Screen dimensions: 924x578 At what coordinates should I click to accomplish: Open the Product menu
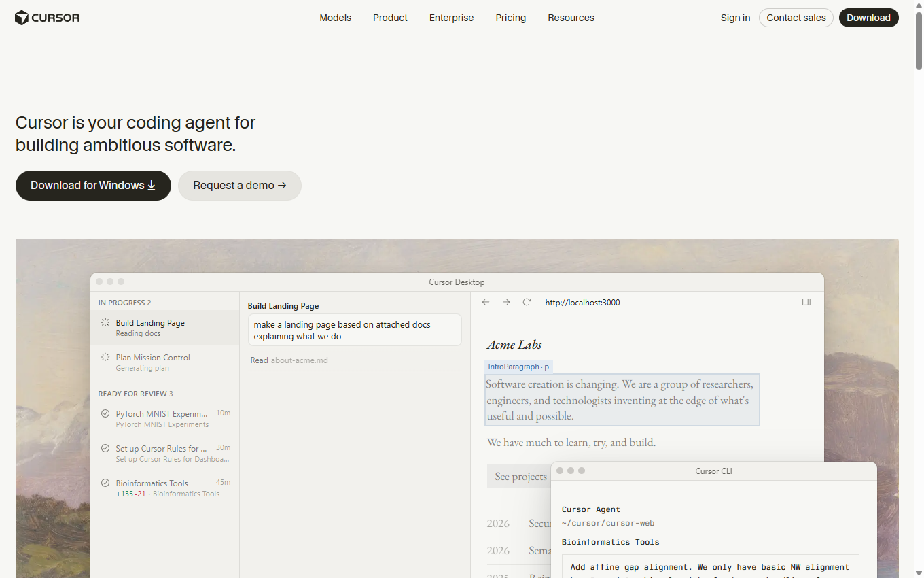390,18
